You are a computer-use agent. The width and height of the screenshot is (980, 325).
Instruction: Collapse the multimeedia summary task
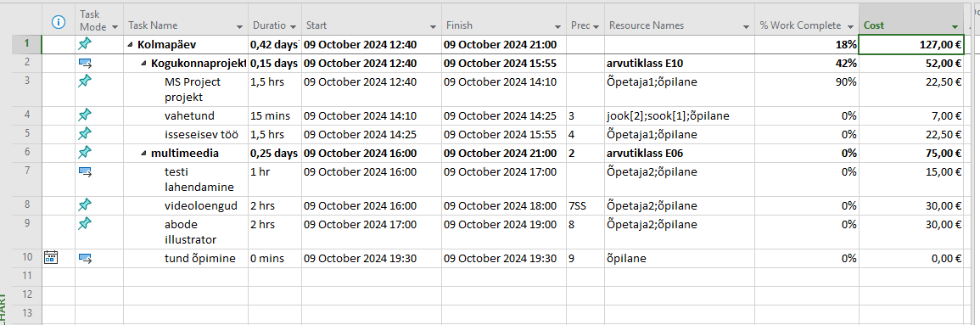pos(144,153)
